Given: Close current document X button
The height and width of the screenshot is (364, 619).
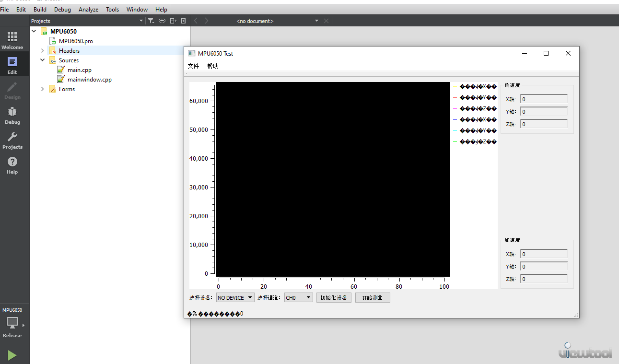Looking at the screenshot, I should click(x=327, y=21).
